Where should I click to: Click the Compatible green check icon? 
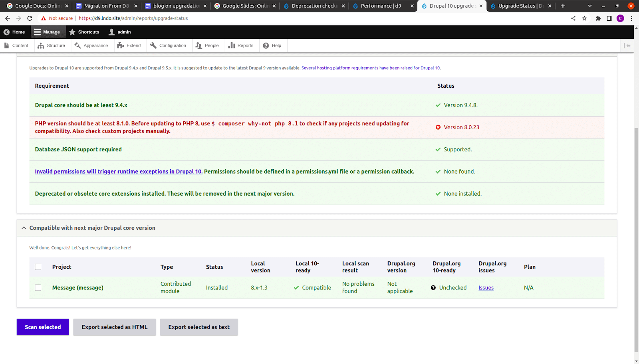(296, 288)
